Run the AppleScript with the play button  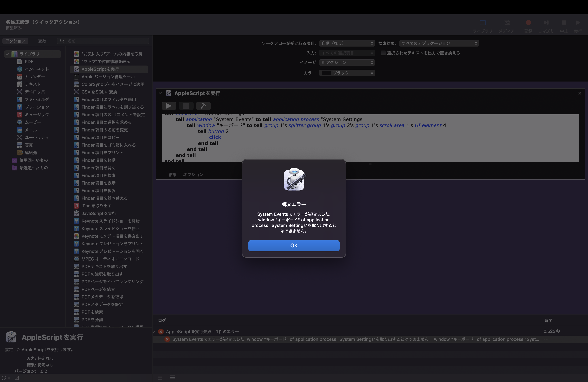[x=169, y=106]
